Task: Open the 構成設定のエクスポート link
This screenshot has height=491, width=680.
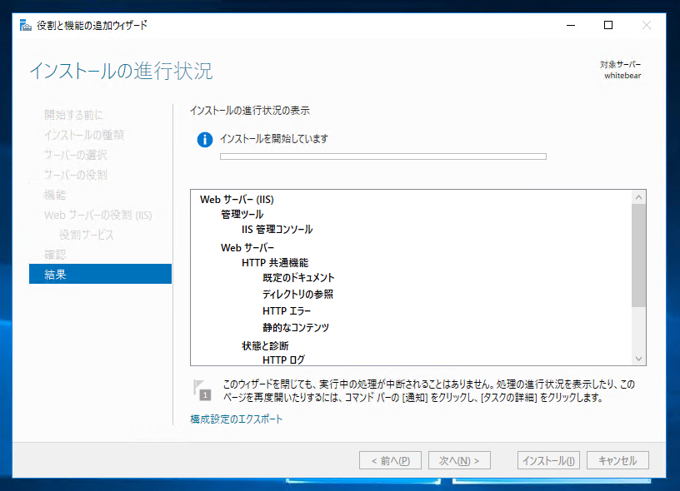Action: click(x=236, y=419)
